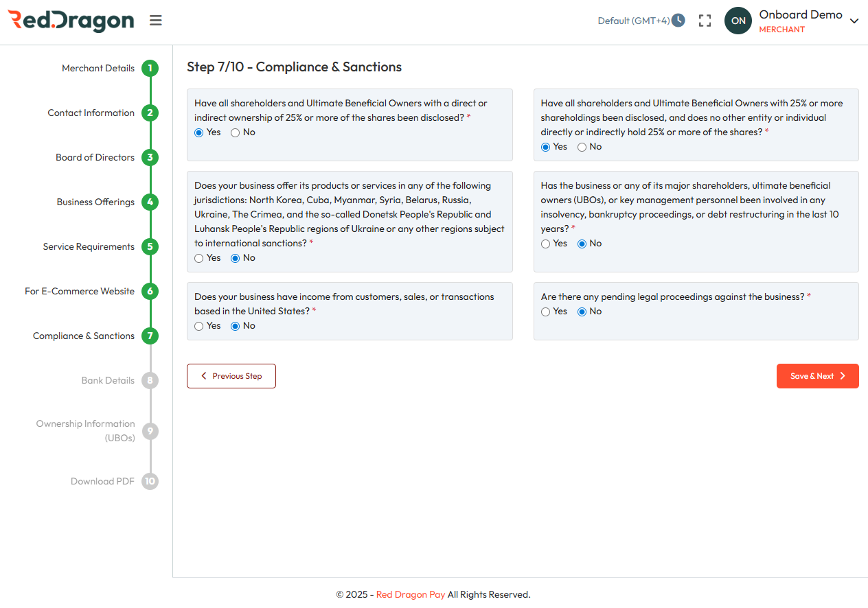Open the Contact Information step

tap(91, 113)
